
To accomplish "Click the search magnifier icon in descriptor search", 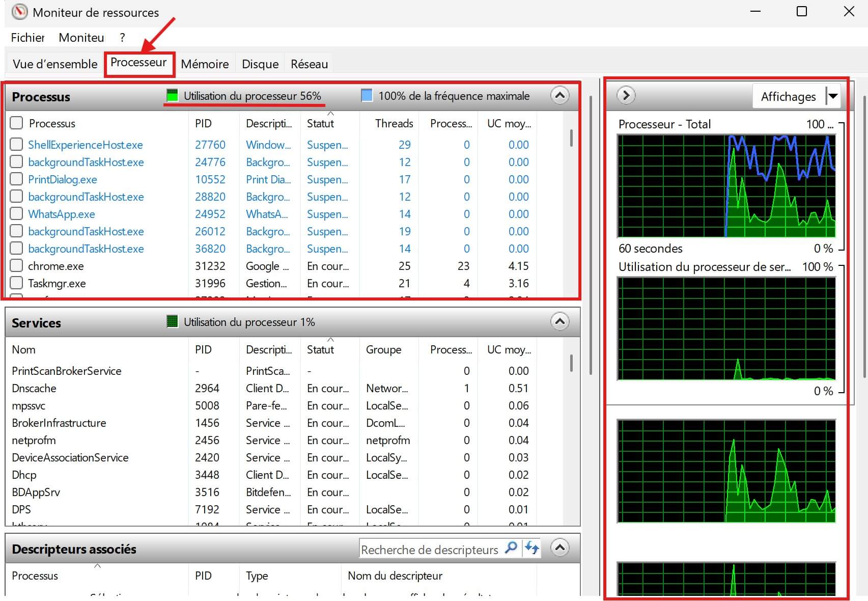I will 510,548.
